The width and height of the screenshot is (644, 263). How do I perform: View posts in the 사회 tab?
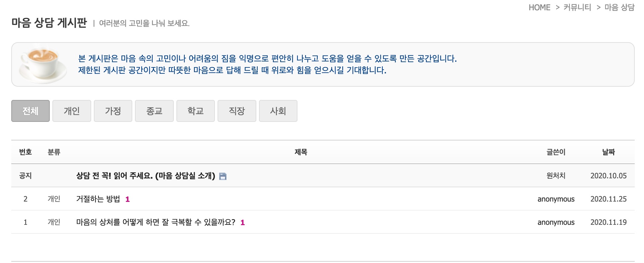click(x=278, y=111)
